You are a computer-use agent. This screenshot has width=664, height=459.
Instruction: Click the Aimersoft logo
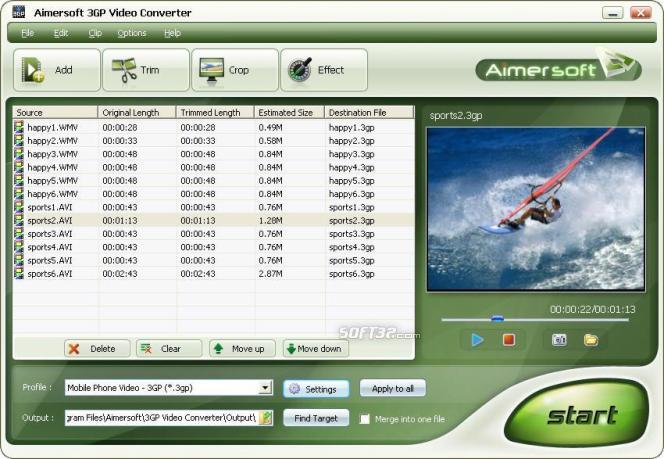(558, 68)
